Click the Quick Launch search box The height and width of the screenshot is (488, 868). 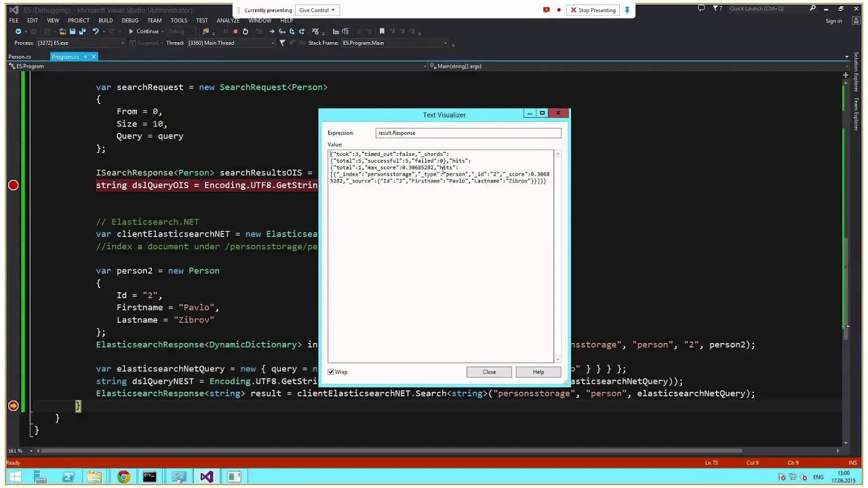pos(768,9)
